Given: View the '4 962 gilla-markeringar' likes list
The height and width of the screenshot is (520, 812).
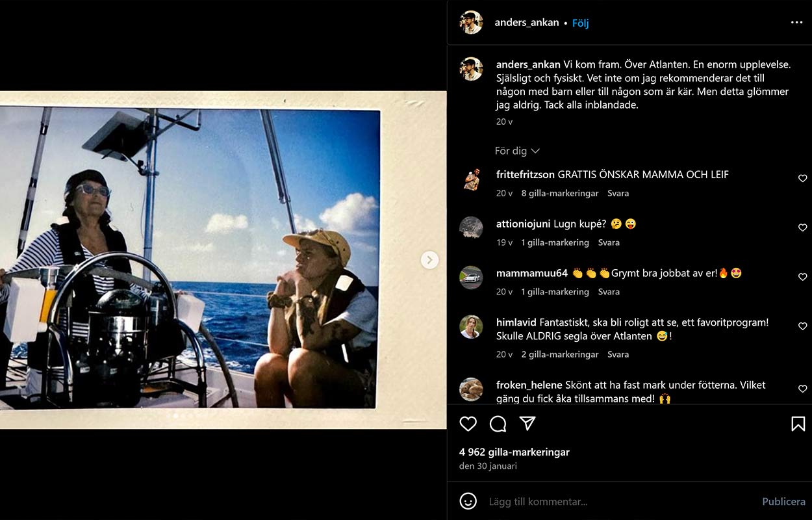Looking at the screenshot, I should (514, 452).
